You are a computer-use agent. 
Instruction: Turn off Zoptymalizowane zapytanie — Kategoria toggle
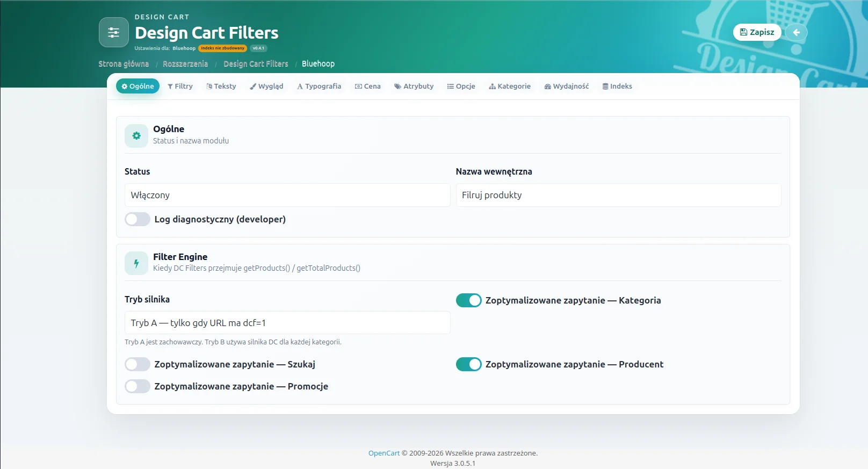(x=469, y=300)
